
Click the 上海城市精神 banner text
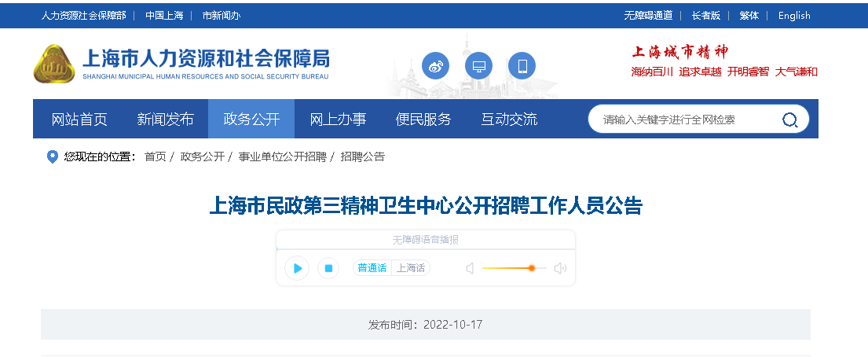tap(679, 52)
